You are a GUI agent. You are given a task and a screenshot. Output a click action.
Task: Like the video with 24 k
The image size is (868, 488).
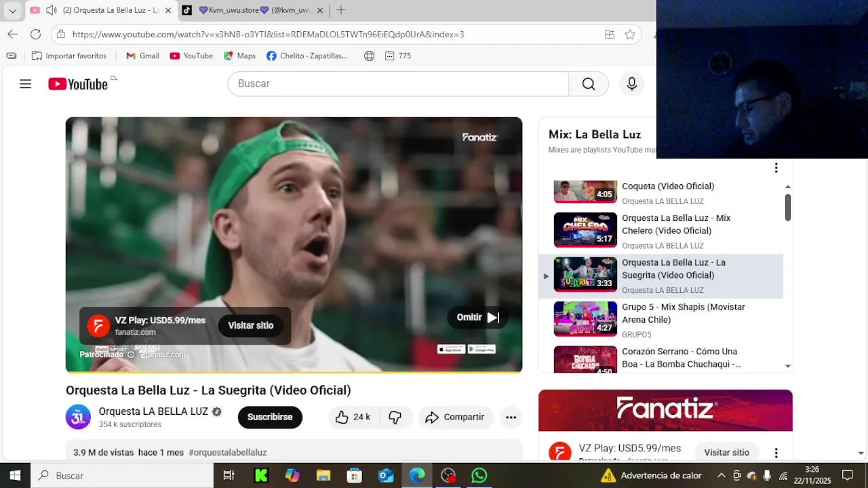[x=353, y=418]
